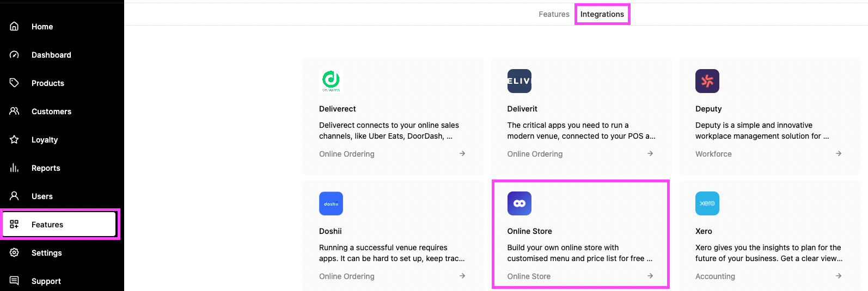The image size is (868, 291).
Task: Switch to the Features tab
Action: pos(554,14)
